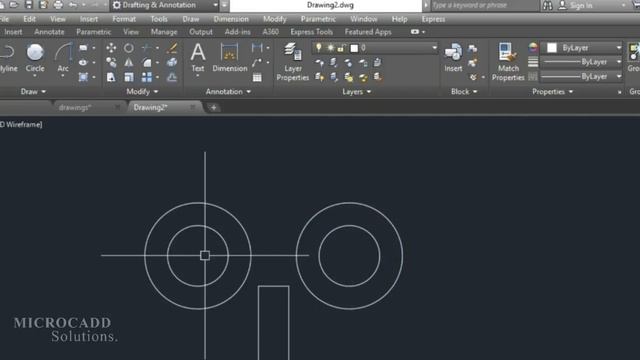640x360 pixels.
Task: Open the Express menu
Action: pyautogui.click(x=433, y=19)
